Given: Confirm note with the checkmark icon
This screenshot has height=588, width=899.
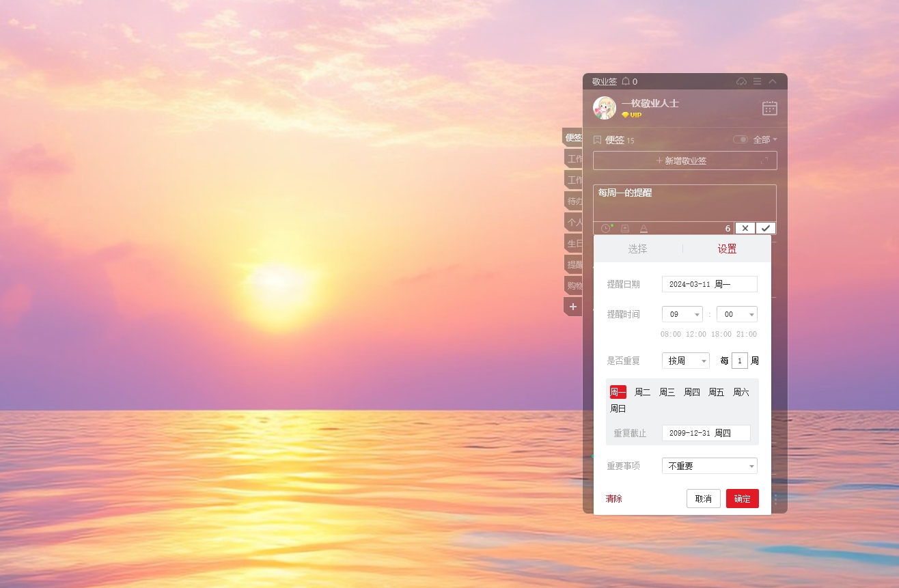Looking at the screenshot, I should pyautogui.click(x=766, y=228).
